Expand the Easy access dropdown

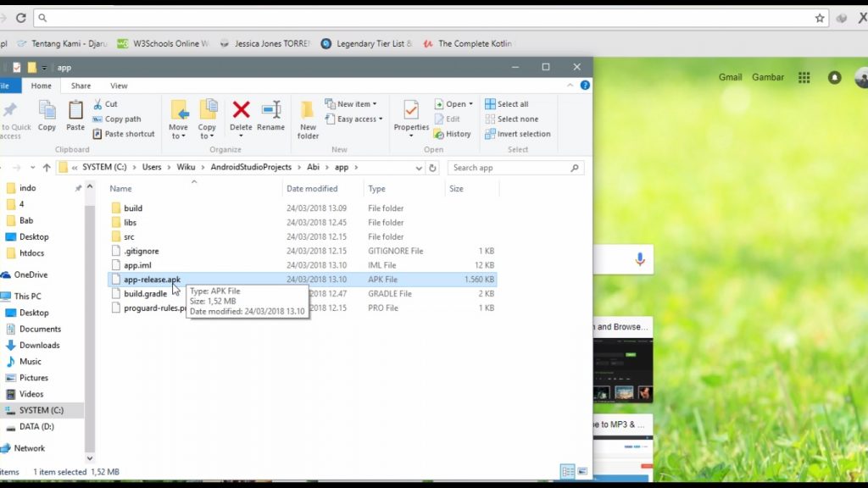tap(359, 119)
